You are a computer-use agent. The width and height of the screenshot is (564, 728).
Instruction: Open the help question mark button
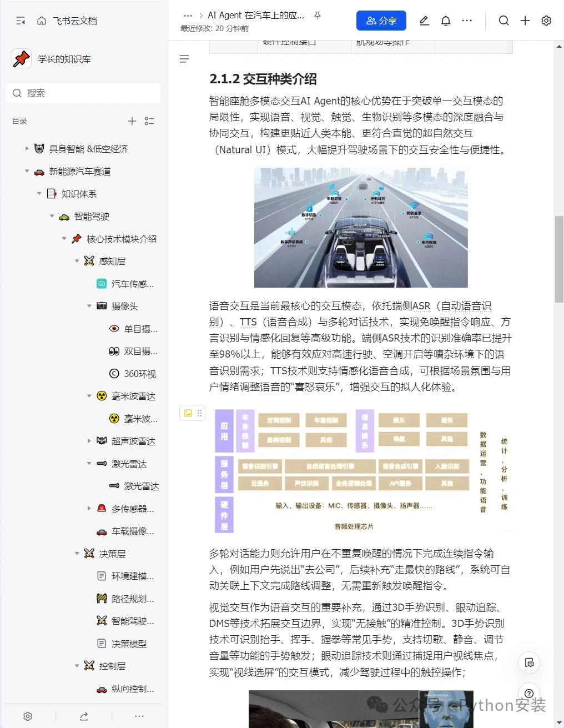click(x=529, y=693)
